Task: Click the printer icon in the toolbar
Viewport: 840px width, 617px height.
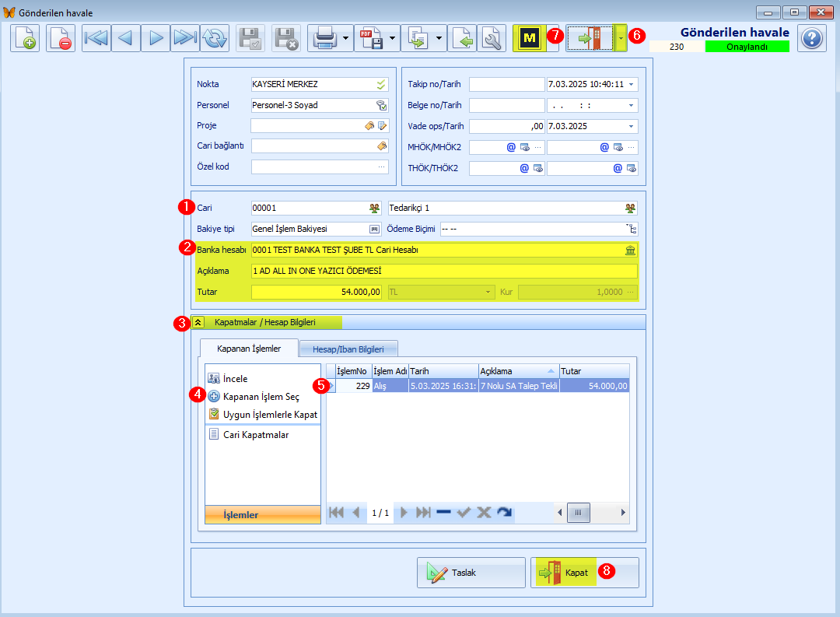Action: tap(324, 38)
